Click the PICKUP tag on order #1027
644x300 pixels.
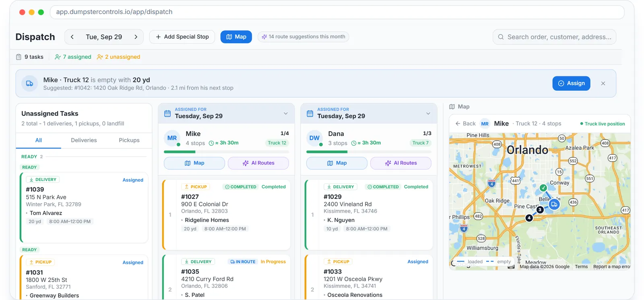click(x=196, y=187)
